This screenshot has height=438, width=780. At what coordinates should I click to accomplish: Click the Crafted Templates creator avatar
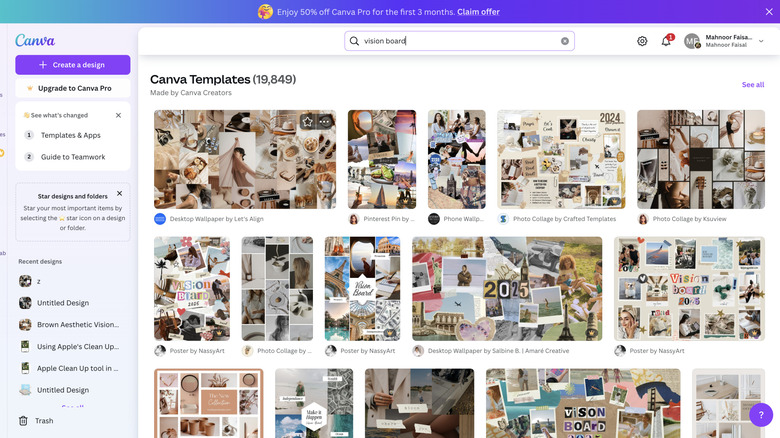tap(503, 219)
